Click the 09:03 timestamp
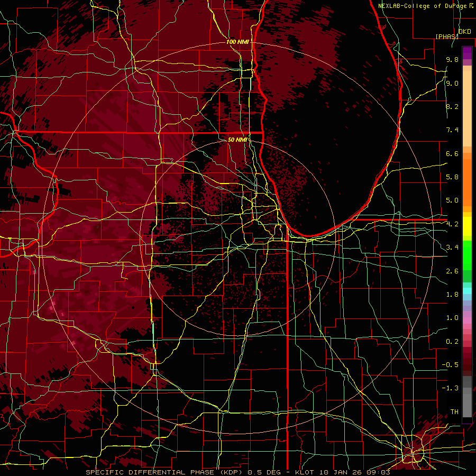 coord(378,472)
